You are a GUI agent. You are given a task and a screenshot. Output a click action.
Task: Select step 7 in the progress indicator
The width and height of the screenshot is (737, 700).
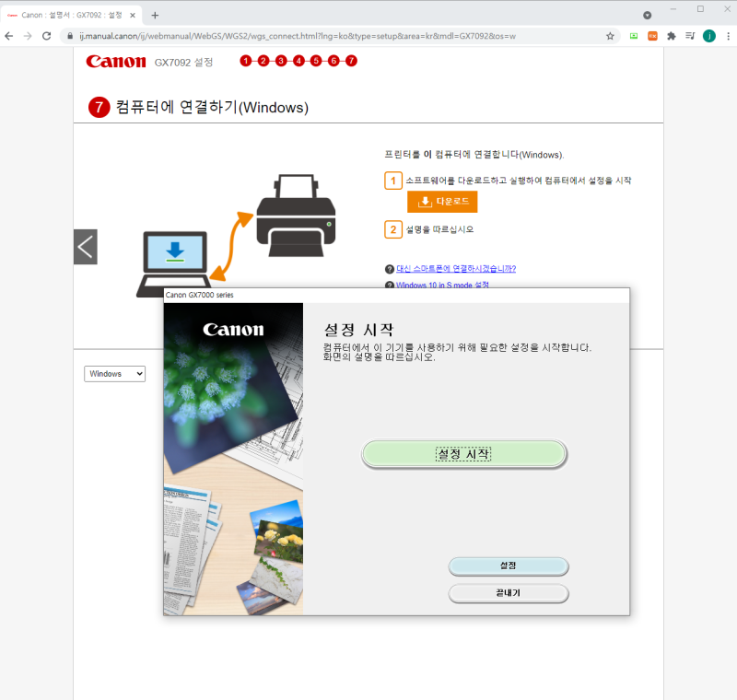pyautogui.click(x=349, y=61)
